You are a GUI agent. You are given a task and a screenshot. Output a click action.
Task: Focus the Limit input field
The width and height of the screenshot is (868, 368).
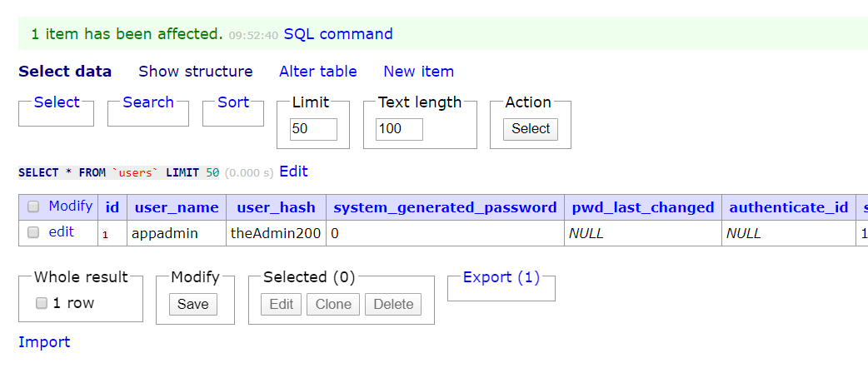pyautogui.click(x=313, y=129)
